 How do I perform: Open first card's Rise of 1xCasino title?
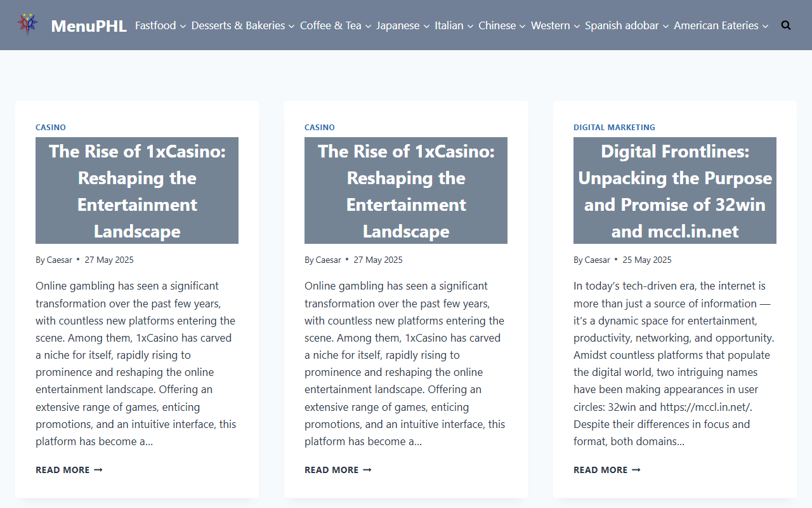click(137, 190)
